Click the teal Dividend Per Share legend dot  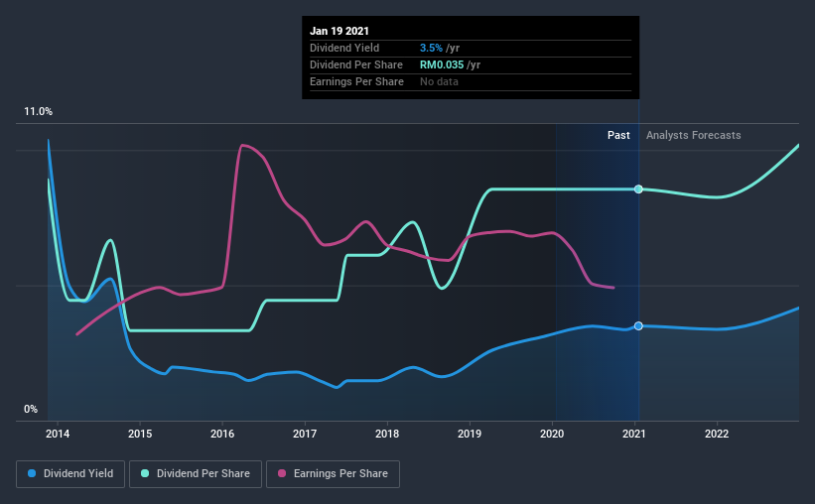tap(145, 473)
